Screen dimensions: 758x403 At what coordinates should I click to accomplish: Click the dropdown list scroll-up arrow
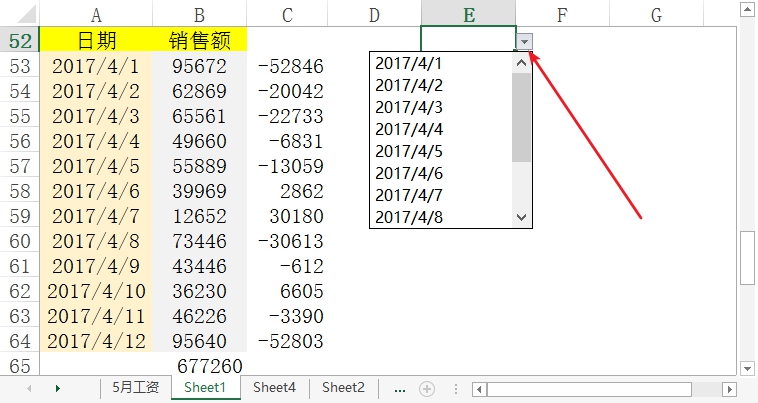tap(521, 63)
